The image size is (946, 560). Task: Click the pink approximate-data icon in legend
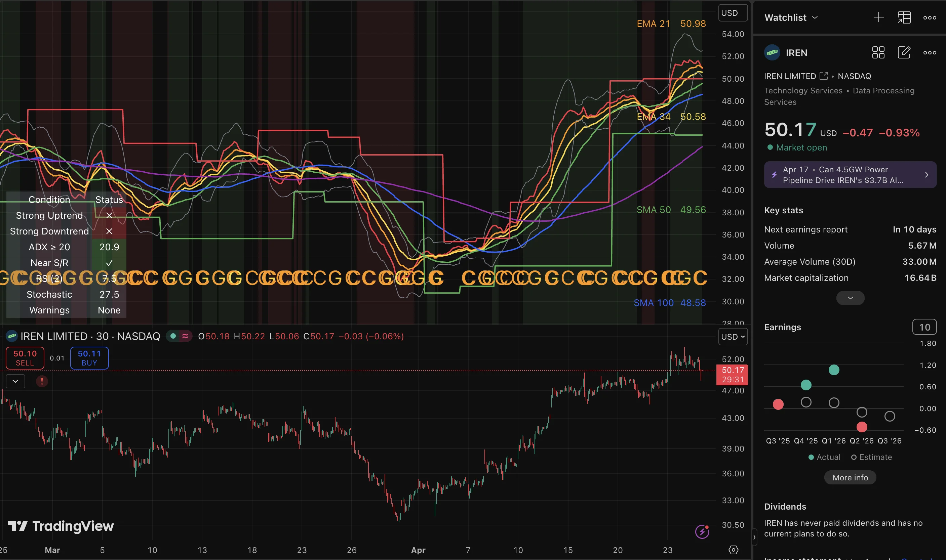[x=185, y=336]
